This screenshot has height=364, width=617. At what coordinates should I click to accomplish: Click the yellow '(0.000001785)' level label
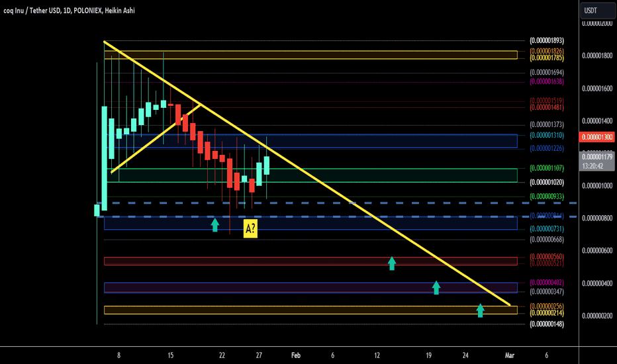pos(547,58)
